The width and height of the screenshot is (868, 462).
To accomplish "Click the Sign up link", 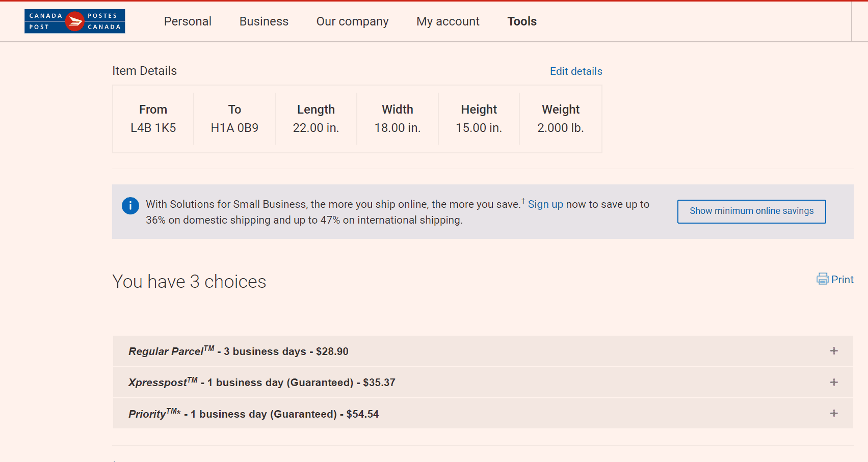I will (545, 204).
